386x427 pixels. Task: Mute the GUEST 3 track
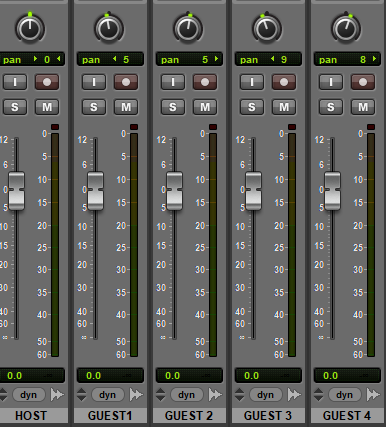pyautogui.click(x=284, y=107)
